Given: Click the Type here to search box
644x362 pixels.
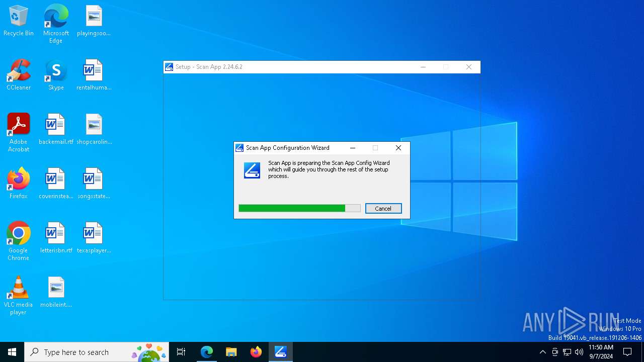Looking at the screenshot, I should point(97,352).
